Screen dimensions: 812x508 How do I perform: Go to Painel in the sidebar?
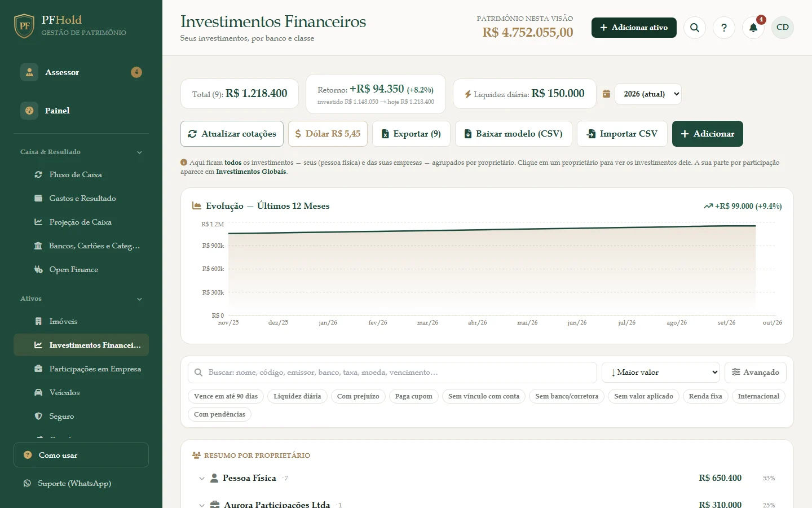81,111
